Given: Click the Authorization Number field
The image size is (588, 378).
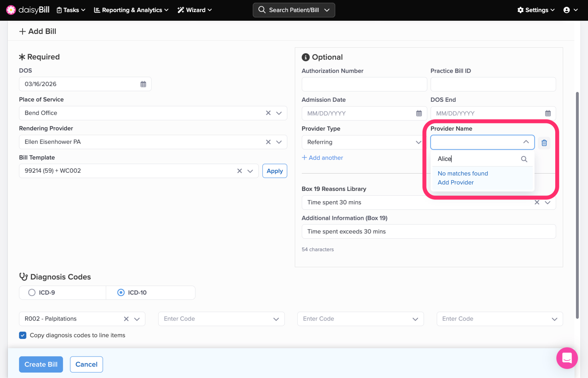Looking at the screenshot, I should [364, 84].
